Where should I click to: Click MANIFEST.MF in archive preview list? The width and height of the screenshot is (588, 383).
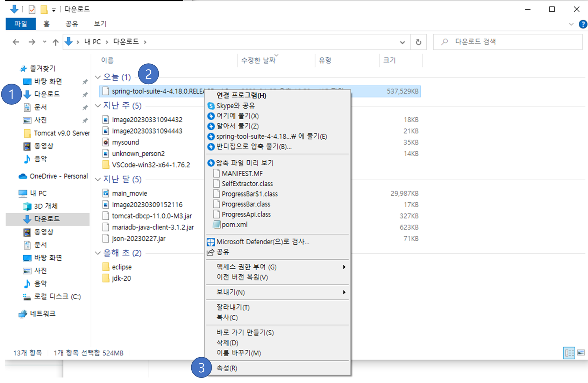242,173
